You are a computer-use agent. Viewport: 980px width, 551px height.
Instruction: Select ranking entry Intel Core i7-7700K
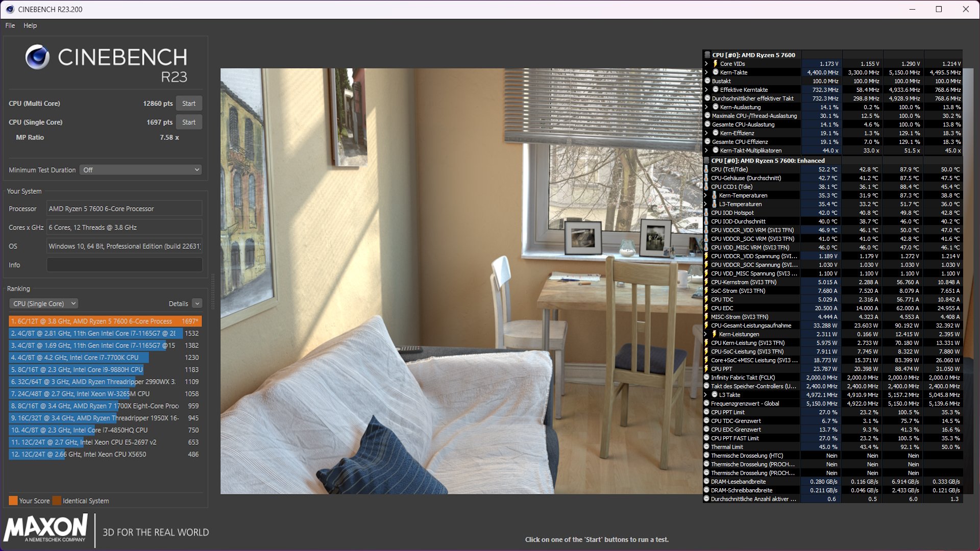(x=105, y=358)
